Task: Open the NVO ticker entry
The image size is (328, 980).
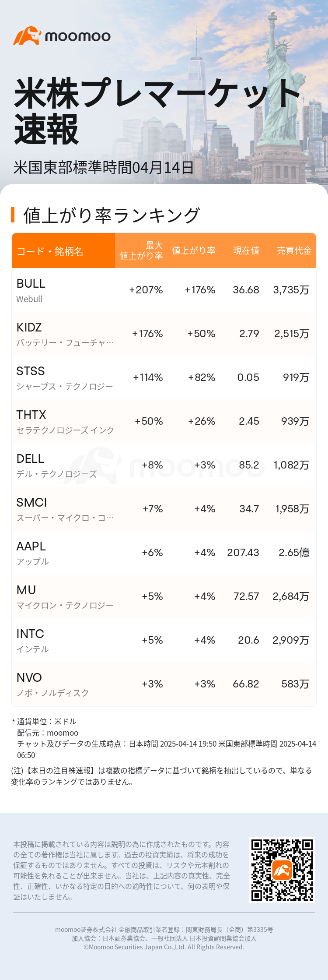Action: pos(29,678)
